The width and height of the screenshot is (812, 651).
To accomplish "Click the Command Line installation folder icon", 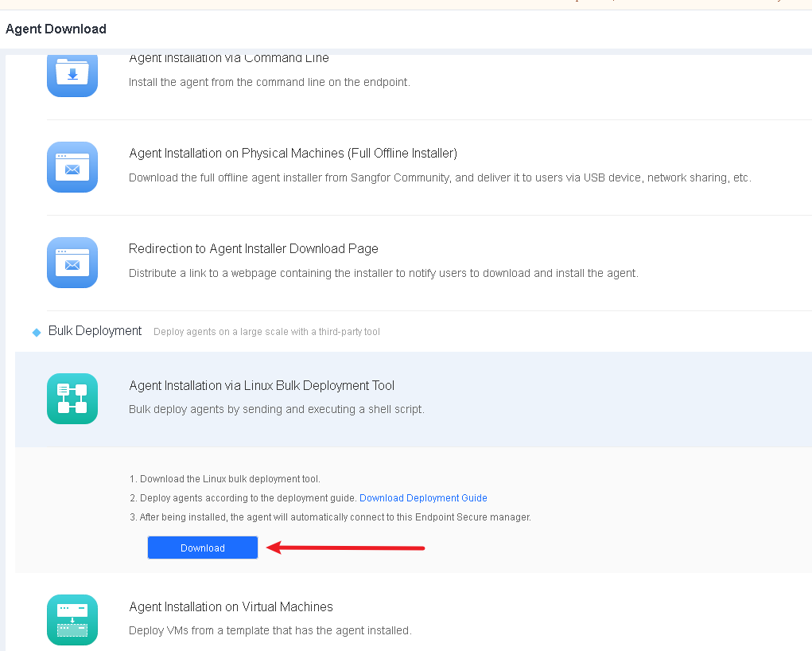I will coord(72,75).
